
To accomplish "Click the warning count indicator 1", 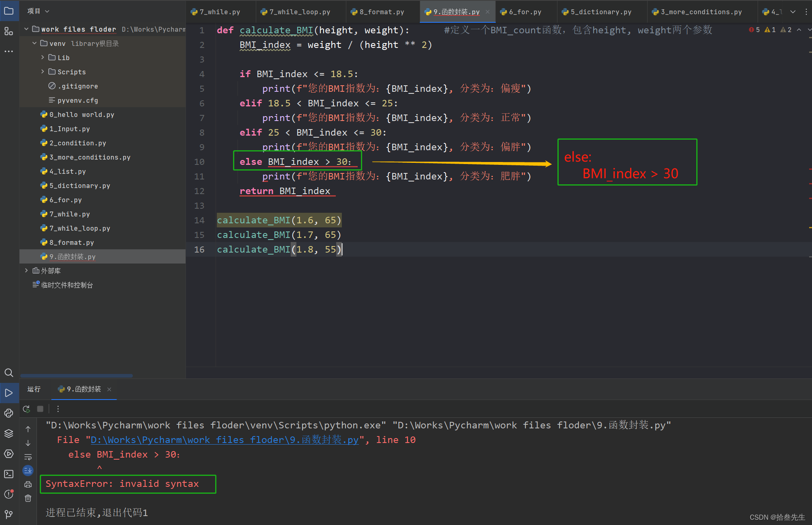I will [770, 30].
